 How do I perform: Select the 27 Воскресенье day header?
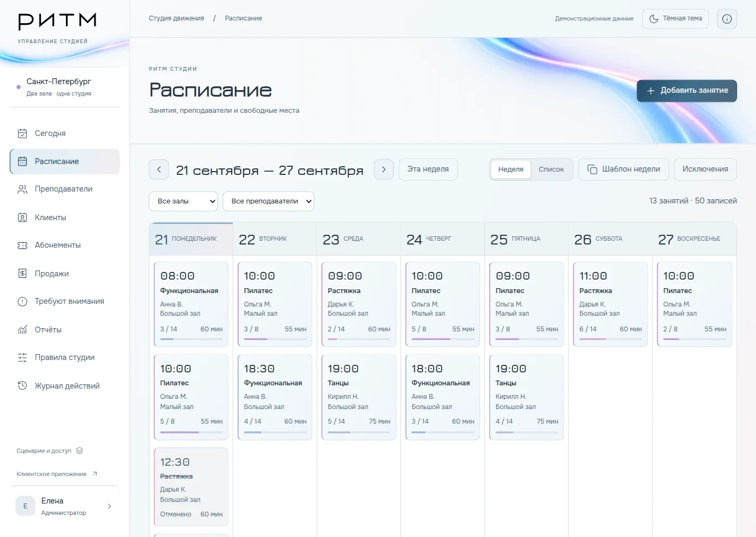(x=694, y=239)
